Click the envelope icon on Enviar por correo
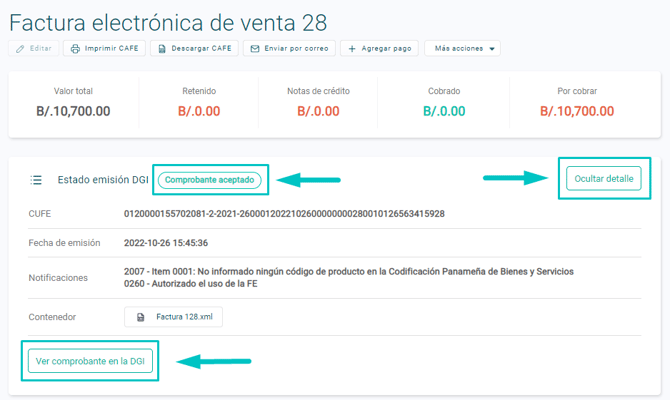 click(255, 49)
